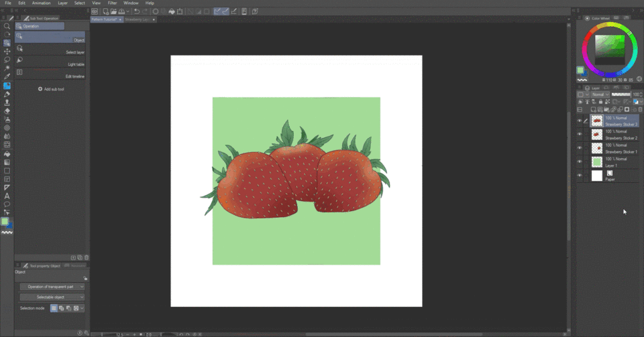This screenshot has height=337, width=644.
Task: Click Add sub tool
Action: (x=51, y=89)
